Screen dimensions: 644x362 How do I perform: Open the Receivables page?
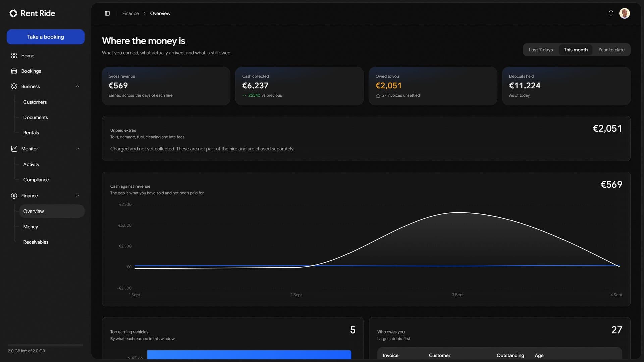click(x=52, y=242)
